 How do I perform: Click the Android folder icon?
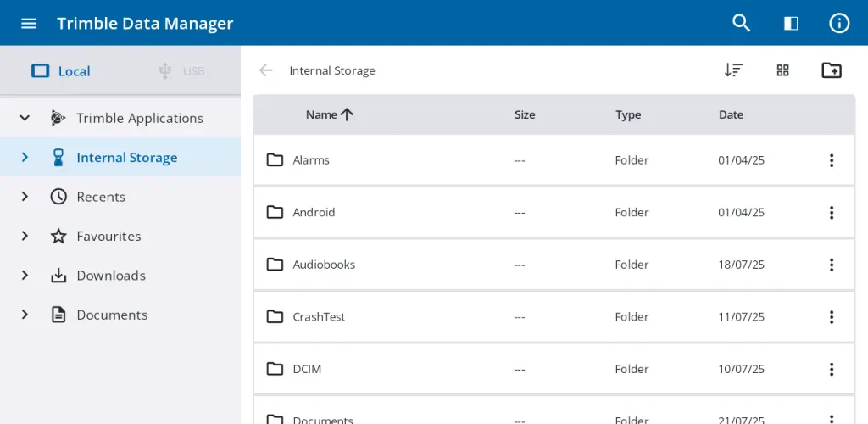[x=275, y=213]
